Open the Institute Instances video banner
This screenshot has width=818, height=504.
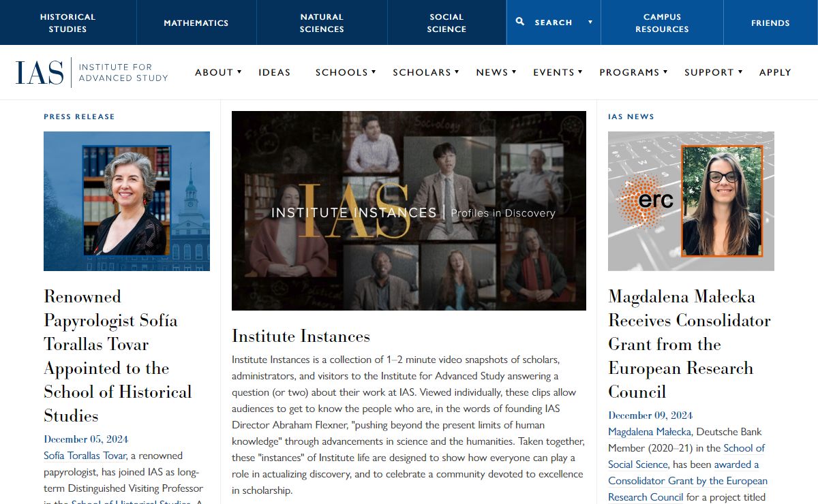[409, 210]
